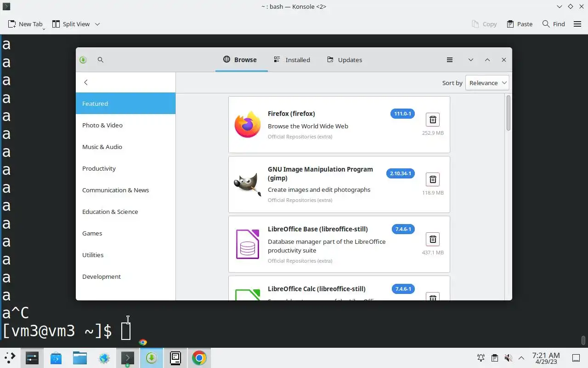Remove GIMP using its trash button

pos(433,179)
